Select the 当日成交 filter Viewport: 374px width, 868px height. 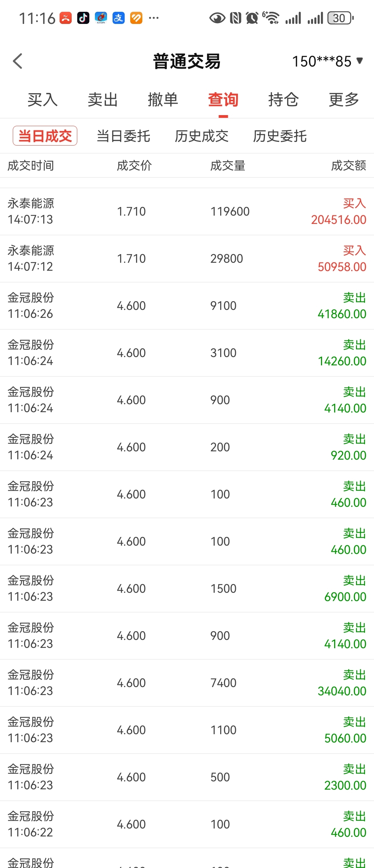click(45, 136)
